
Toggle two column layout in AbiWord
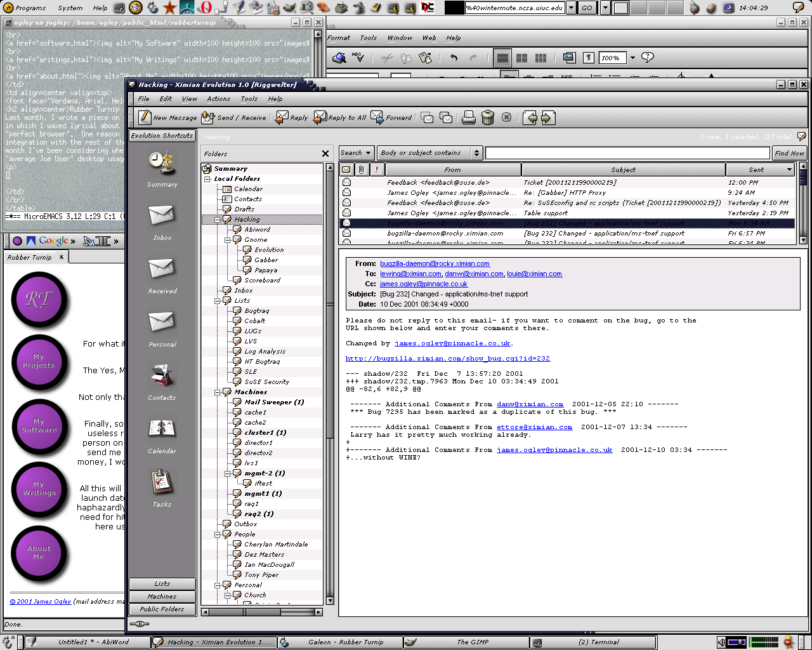(x=521, y=58)
